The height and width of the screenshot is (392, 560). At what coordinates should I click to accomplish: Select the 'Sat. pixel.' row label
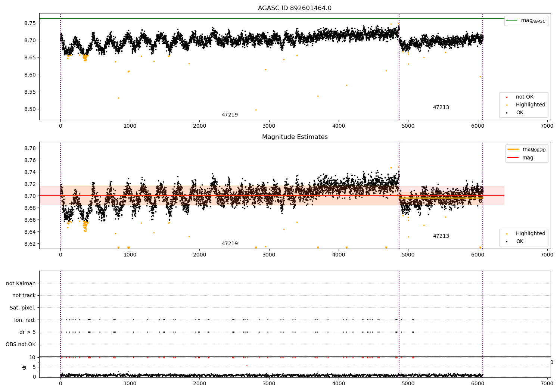[x=22, y=308]
